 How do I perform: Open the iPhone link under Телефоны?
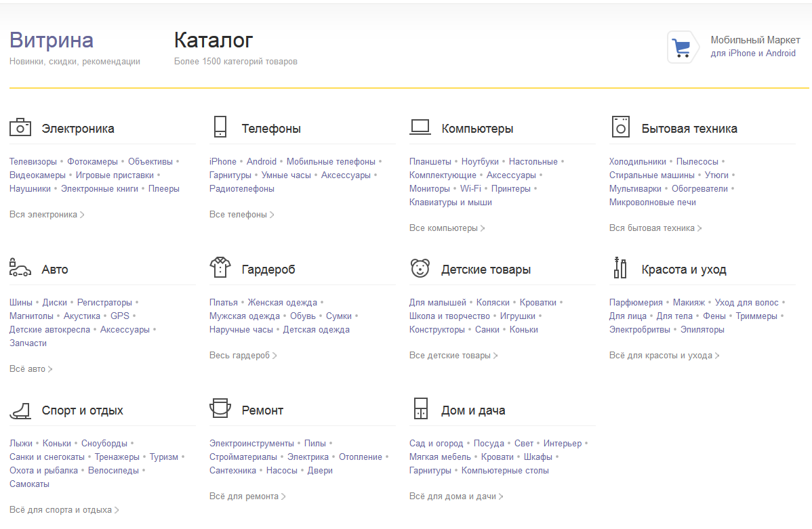223,162
